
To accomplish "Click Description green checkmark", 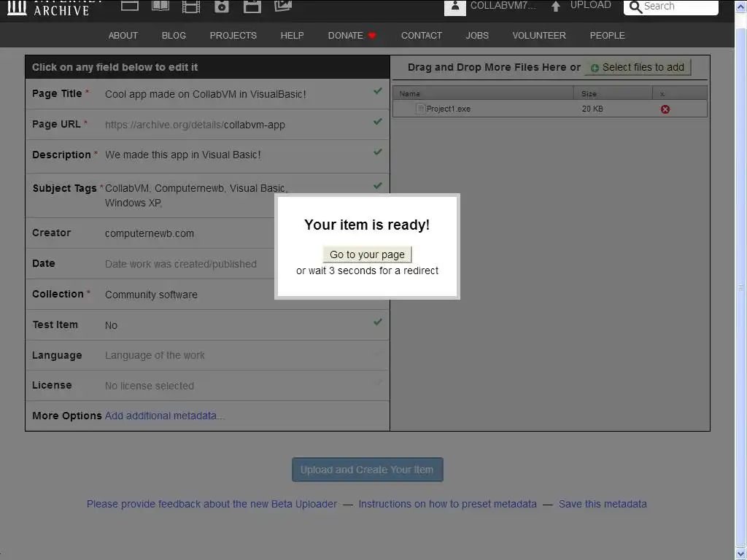I will tap(378, 152).
